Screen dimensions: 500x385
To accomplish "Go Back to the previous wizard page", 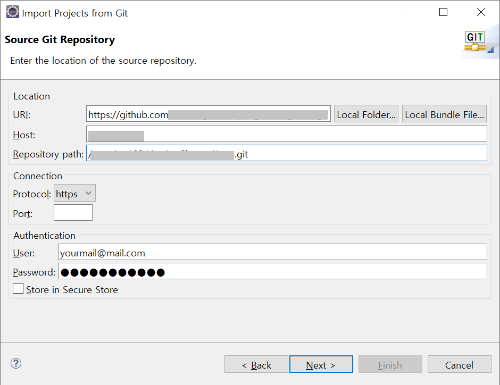I will pos(256,364).
